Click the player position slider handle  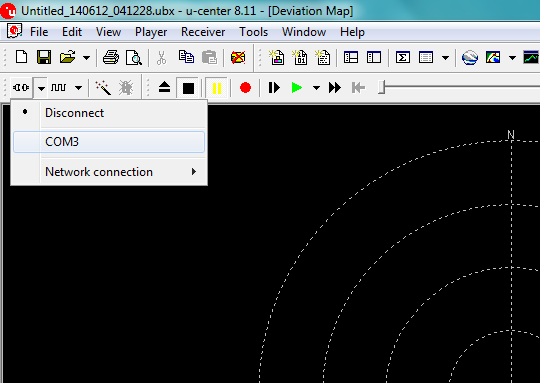point(381,87)
